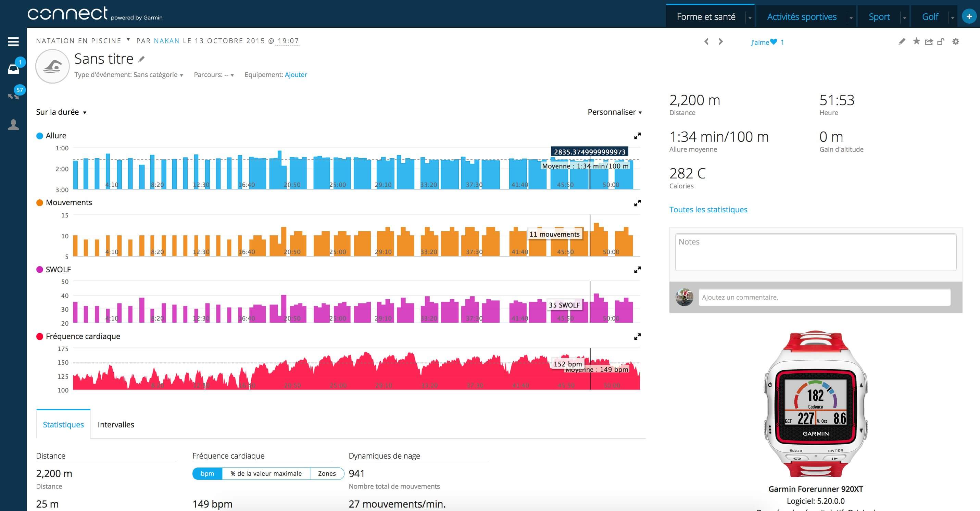Image resolution: width=980 pixels, height=511 pixels.
Task: Switch to the Statistiques tab
Action: tap(62, 424)
